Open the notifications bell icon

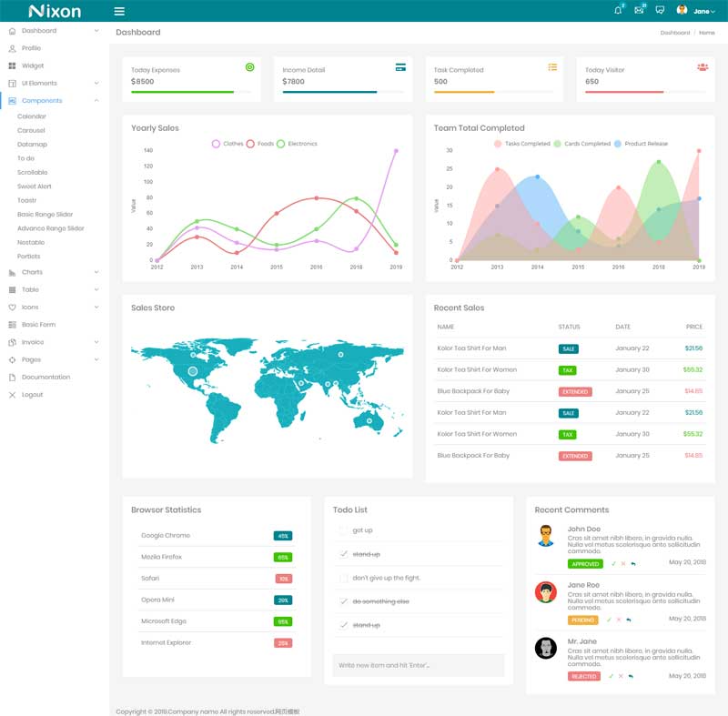coord(619,10)
